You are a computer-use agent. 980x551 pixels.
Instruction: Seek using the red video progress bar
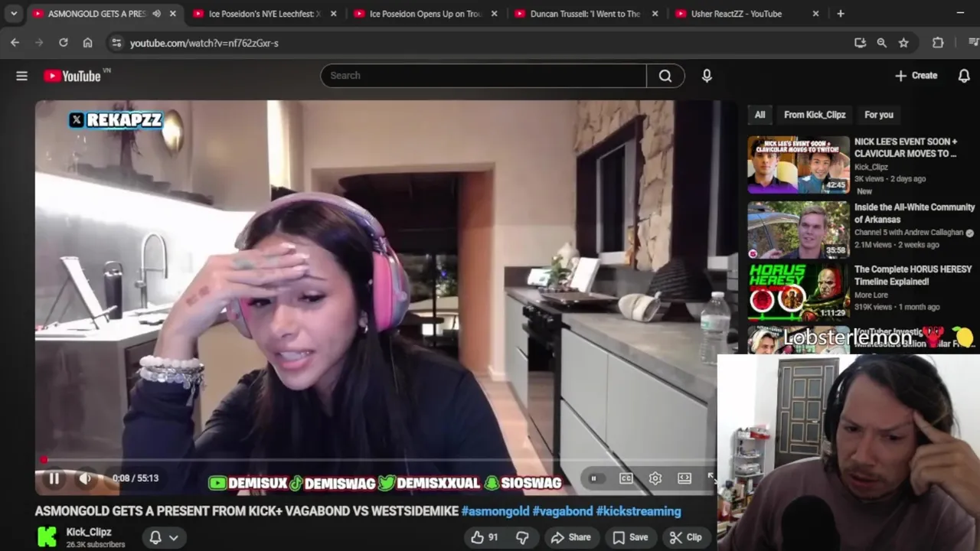(x=375, y=460)
